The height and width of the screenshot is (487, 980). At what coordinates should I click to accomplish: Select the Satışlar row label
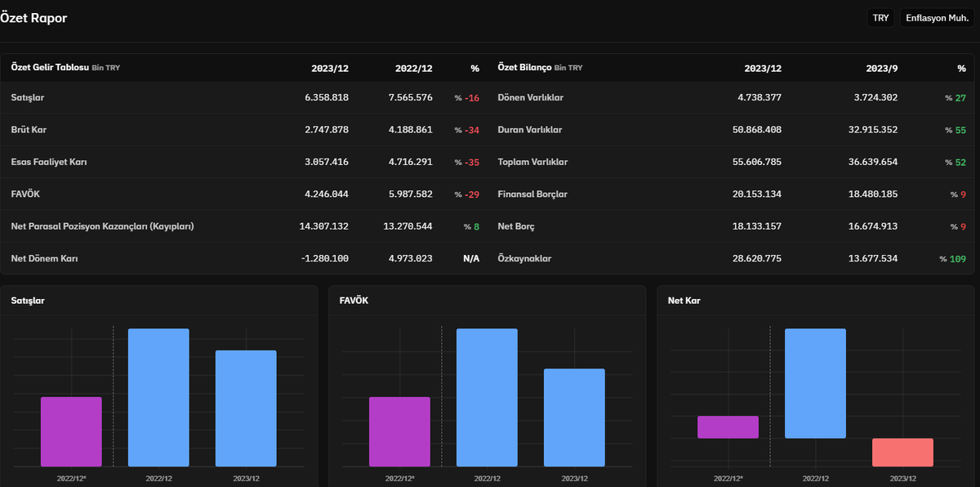(28, 98)
